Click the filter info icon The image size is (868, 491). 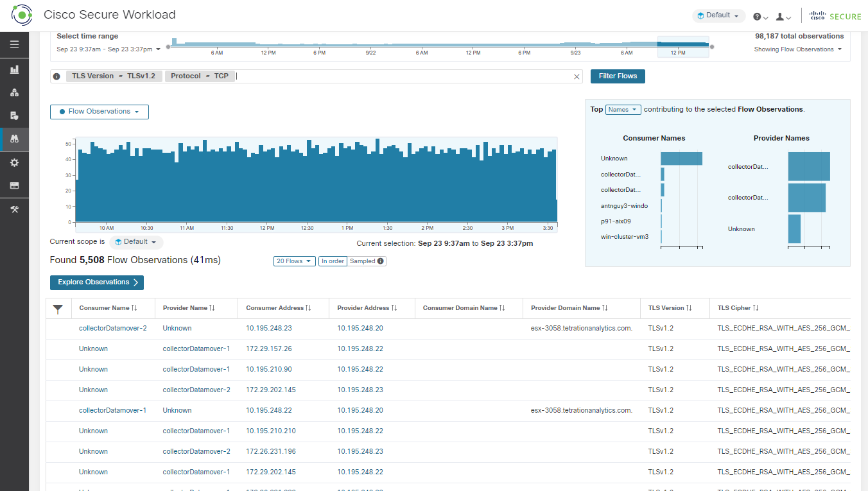click(56, 76)
